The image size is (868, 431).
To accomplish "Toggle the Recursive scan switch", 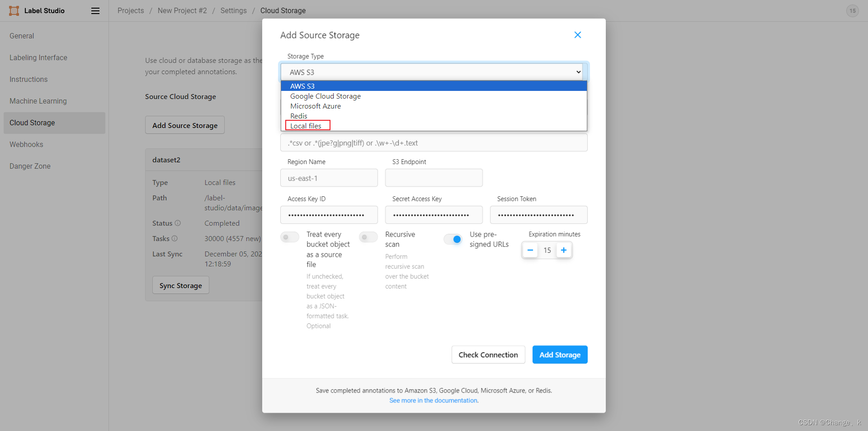I will pyautogui.click(x=368, y=237).
